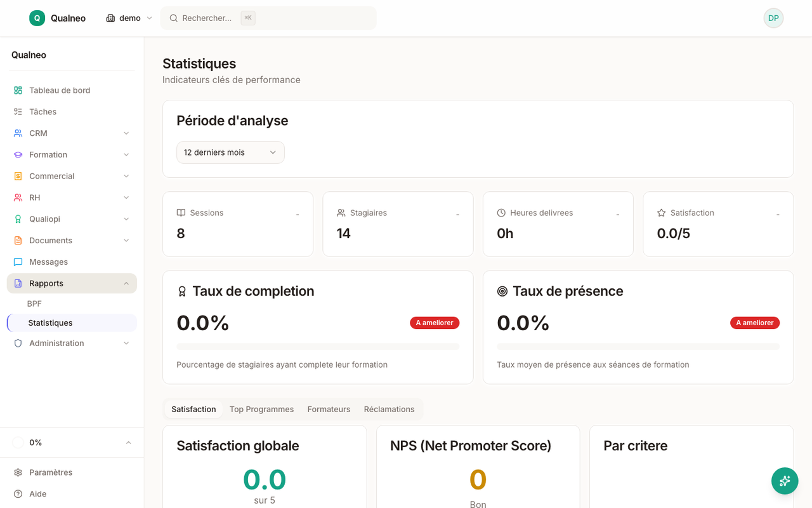The width and height of the screenshot is (812, 508).
Task: Click the Satisfaction star icon
Action: [662, 213]
